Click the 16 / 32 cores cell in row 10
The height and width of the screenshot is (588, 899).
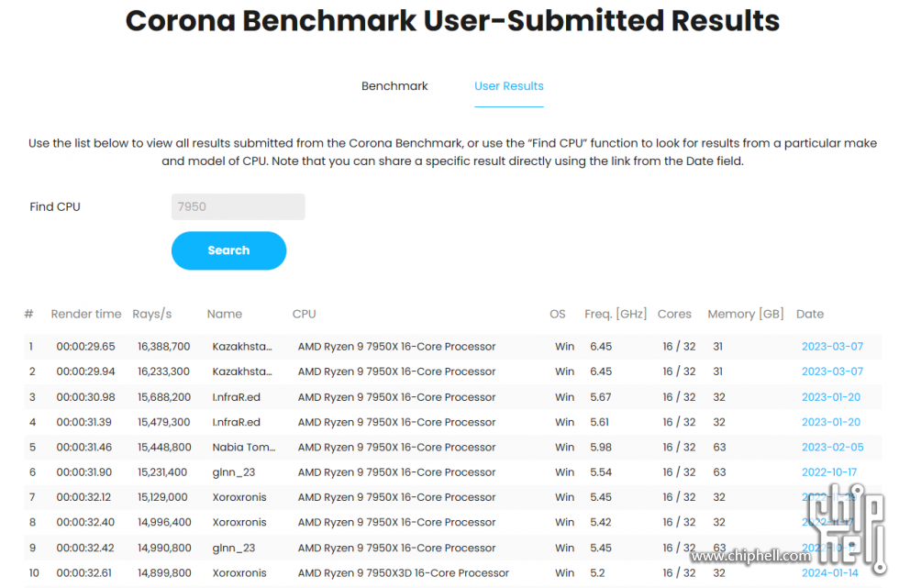(679, 573)
